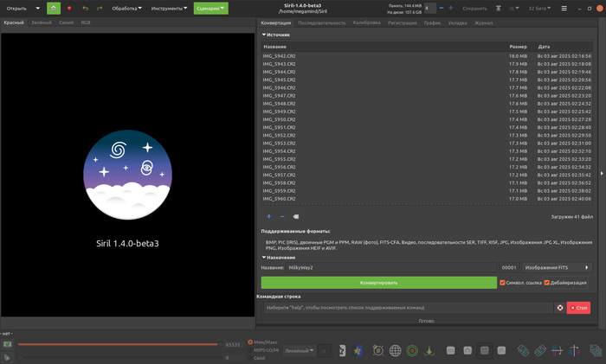Viewport: 606px width, 364px height.
Task: Switch to the Калибровка tab
Action: click(x=366, y=22)
